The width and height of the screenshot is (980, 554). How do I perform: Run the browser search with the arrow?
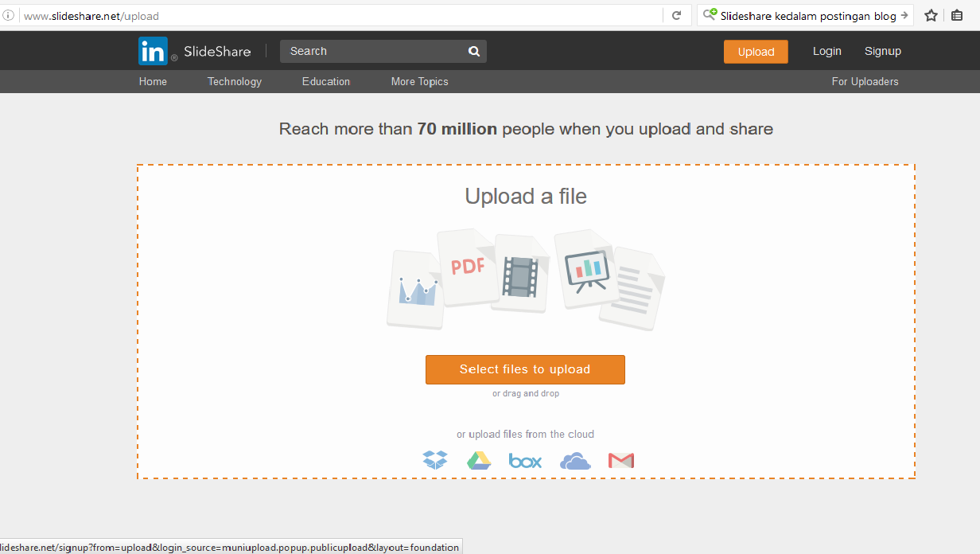pos(904,15)
